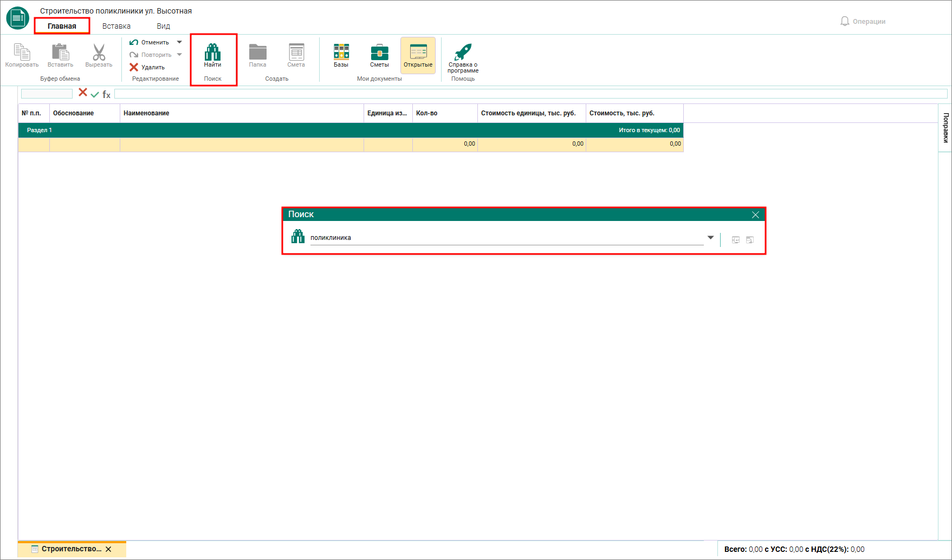Click the Удалить red cross icon
Viewport: 952px width, 560px height.
click(x=134, y=67)
